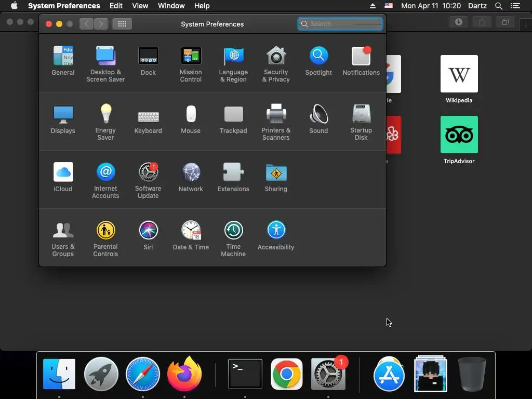Click the Search field in System Preferences

click(x=340, y=24)
